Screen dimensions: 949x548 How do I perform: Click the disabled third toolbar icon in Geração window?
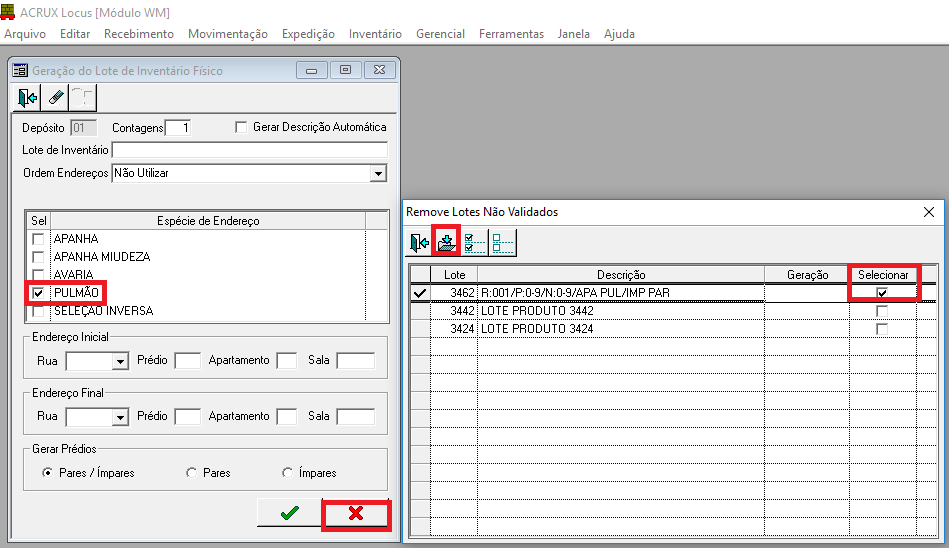coord(83,97)
